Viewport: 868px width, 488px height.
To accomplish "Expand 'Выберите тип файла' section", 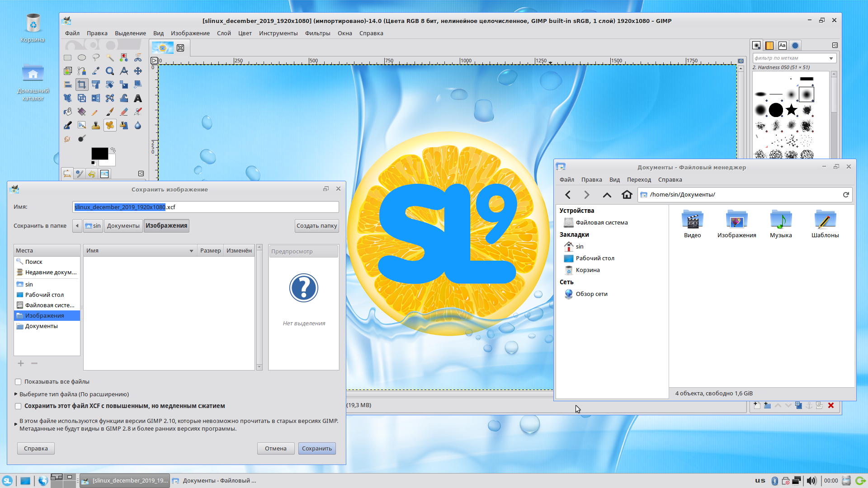I will pyautogui.click(x=16, y=394).
